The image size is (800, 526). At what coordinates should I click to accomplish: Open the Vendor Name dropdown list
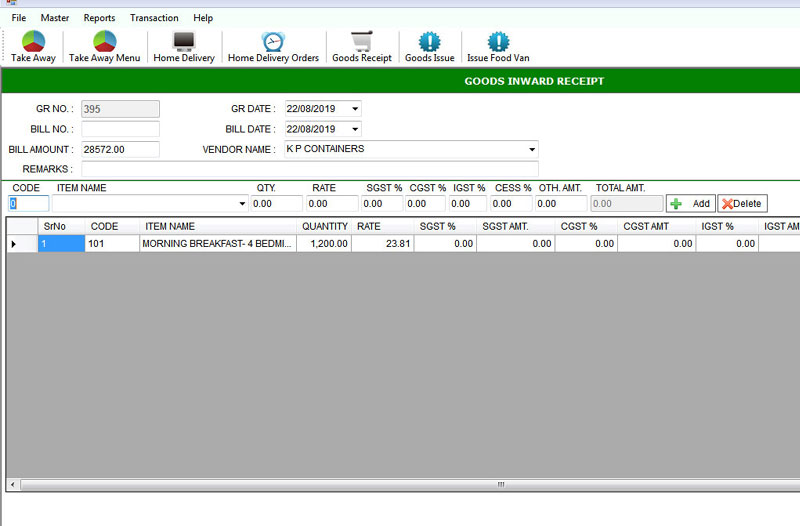(531, 149)
